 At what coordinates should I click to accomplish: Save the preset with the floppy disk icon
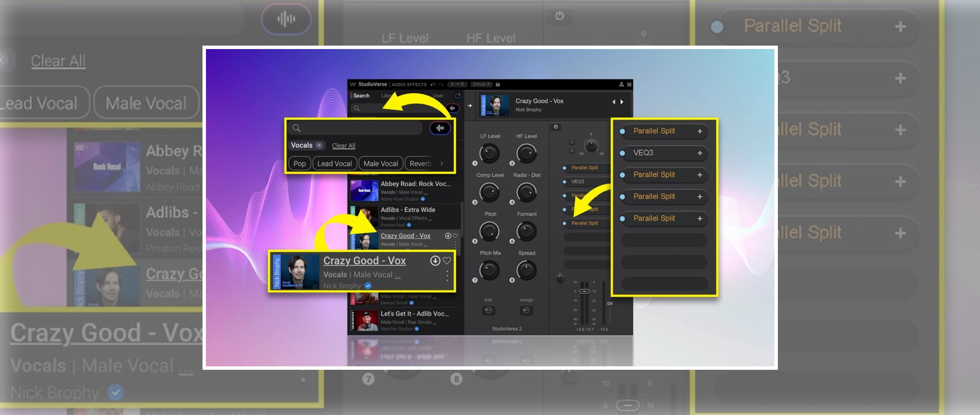498,84
